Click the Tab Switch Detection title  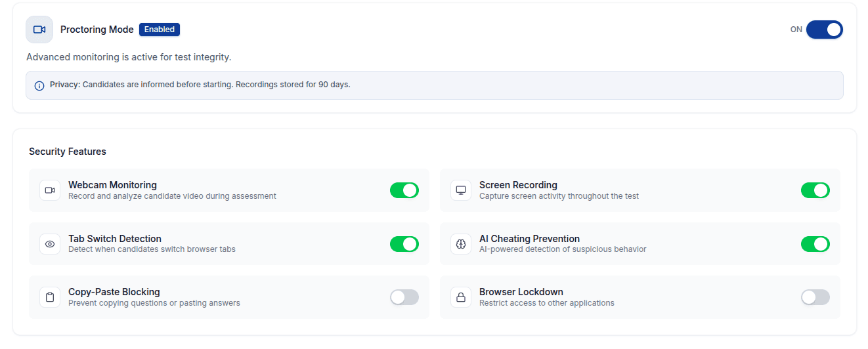(115, 239)
